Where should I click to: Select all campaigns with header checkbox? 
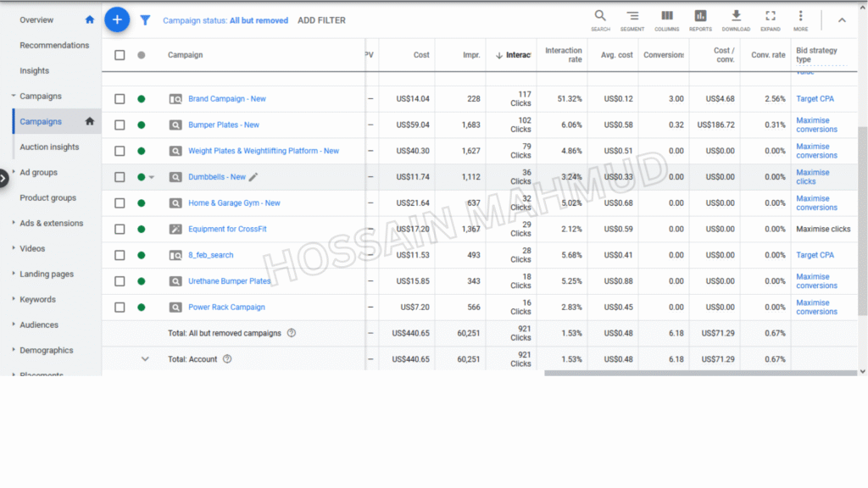pyautogui.click(x=120, y=55)
